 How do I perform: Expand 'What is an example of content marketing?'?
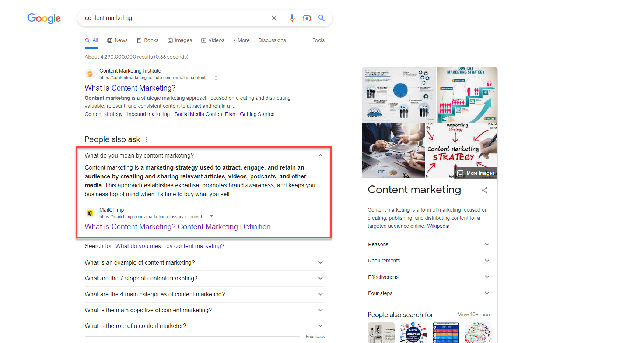pos(205,263)
